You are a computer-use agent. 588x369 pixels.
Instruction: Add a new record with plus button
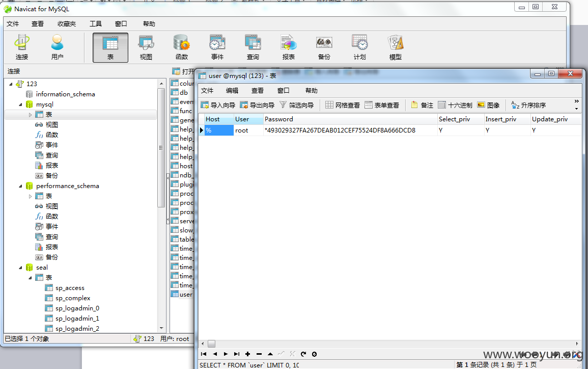point(248,354)
